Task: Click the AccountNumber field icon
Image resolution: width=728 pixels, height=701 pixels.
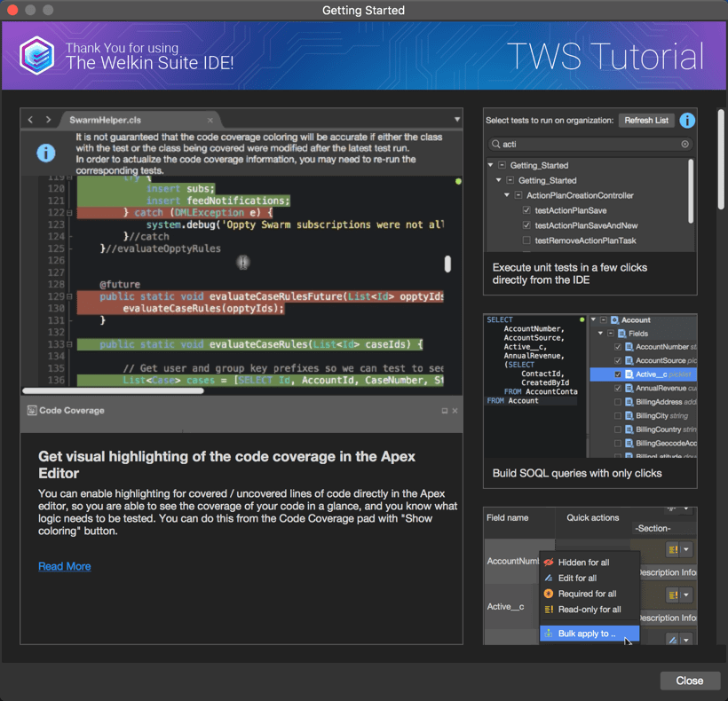Action: pyautogui.click(x=629, y=347)
